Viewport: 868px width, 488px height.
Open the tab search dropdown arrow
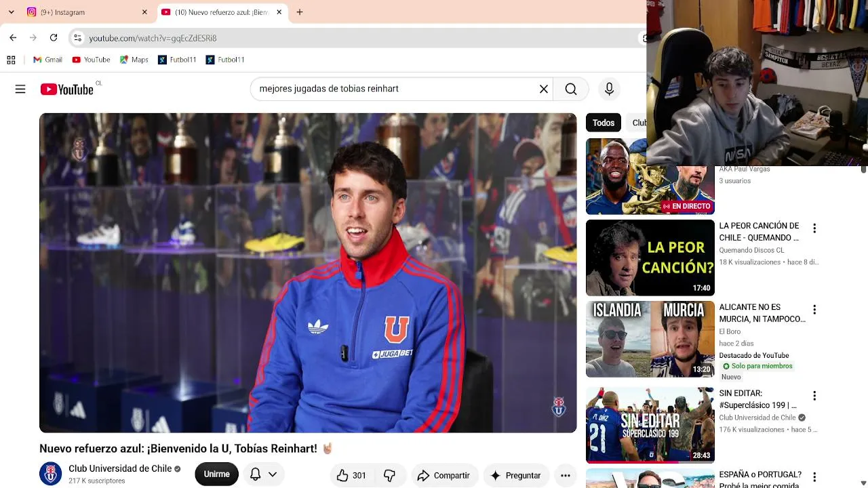point(11,12)
